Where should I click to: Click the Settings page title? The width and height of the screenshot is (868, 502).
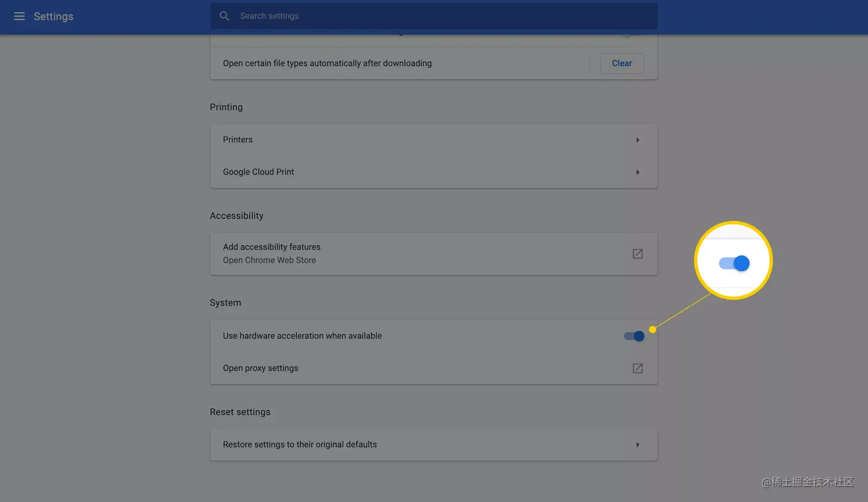pyautogui.click(x=53, y=16)
